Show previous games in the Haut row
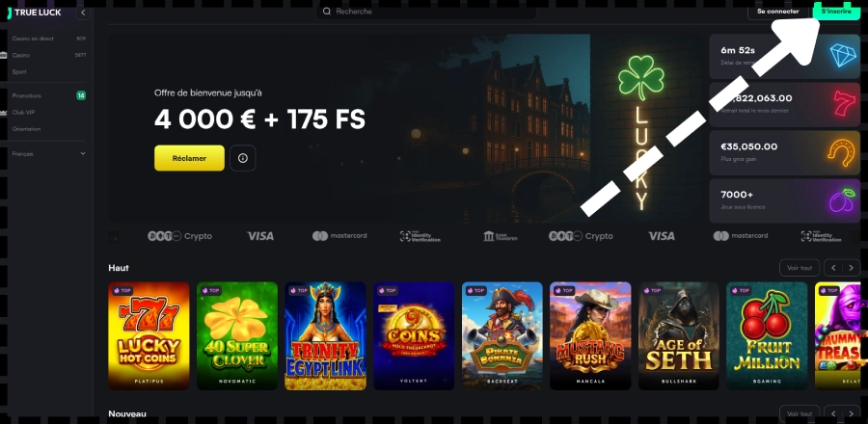Screen dimensions: 868x424 (x=833, y=268)
